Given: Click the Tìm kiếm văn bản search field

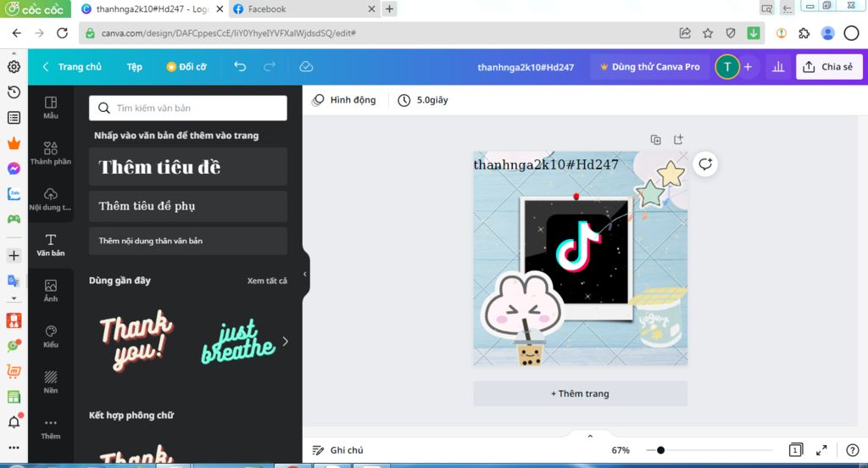Looking at the screenshot, I should pyautogui.click(x=188, y=108).
